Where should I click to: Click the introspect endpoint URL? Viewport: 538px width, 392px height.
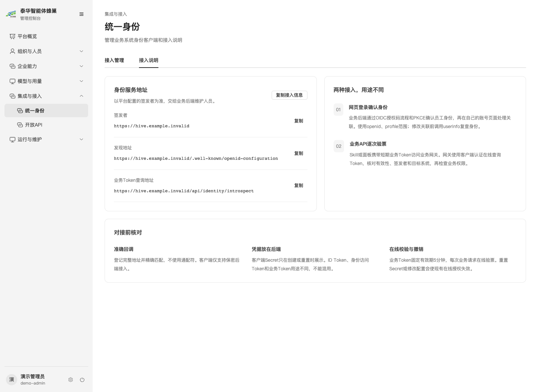(184, 191)
